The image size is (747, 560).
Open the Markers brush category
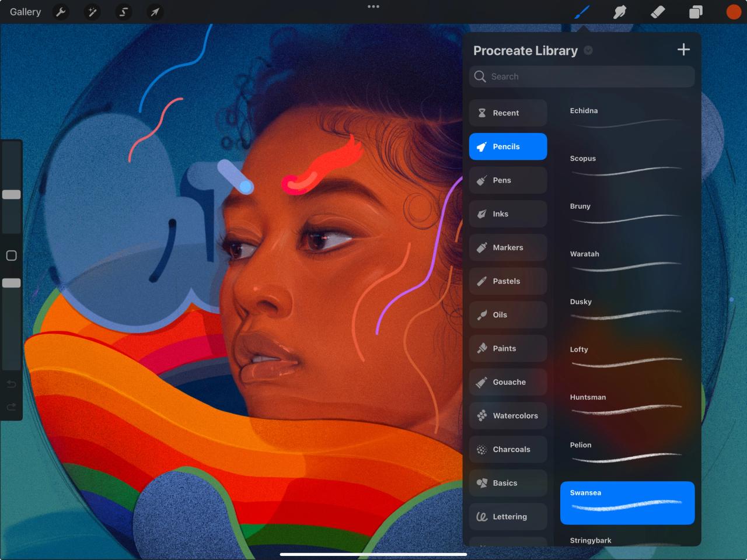point(508,247)
